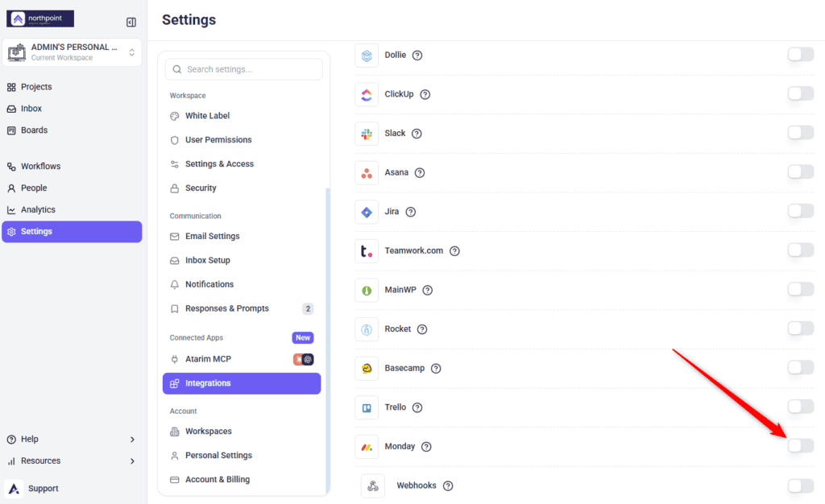Screen dimensions: 825x504
Task: Enable the Teamwork.com integration toggle
Action: click(x=801, y=250)
